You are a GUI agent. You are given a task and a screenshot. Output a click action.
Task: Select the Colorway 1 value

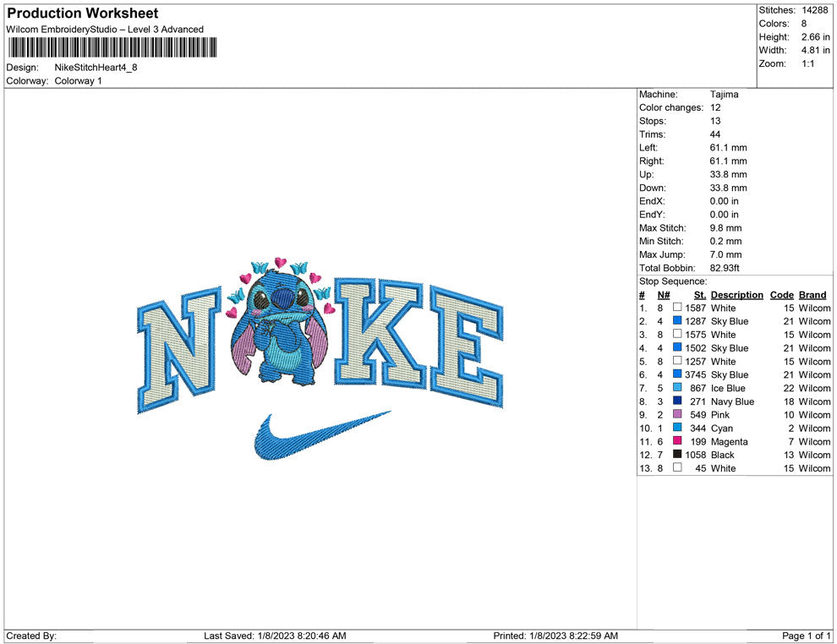(78, 80)
